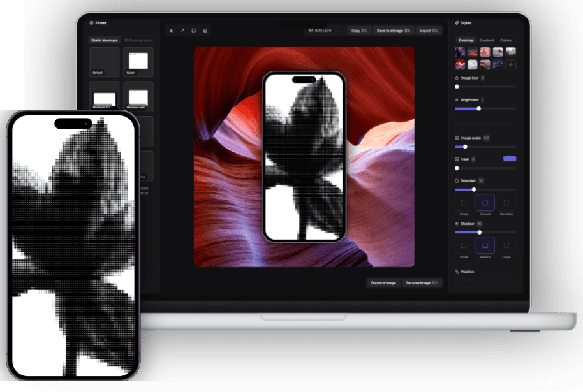Switch to the Colors tab
This screenshot has height=392, width=583.
pyautogui.click(x=505, y=40)
